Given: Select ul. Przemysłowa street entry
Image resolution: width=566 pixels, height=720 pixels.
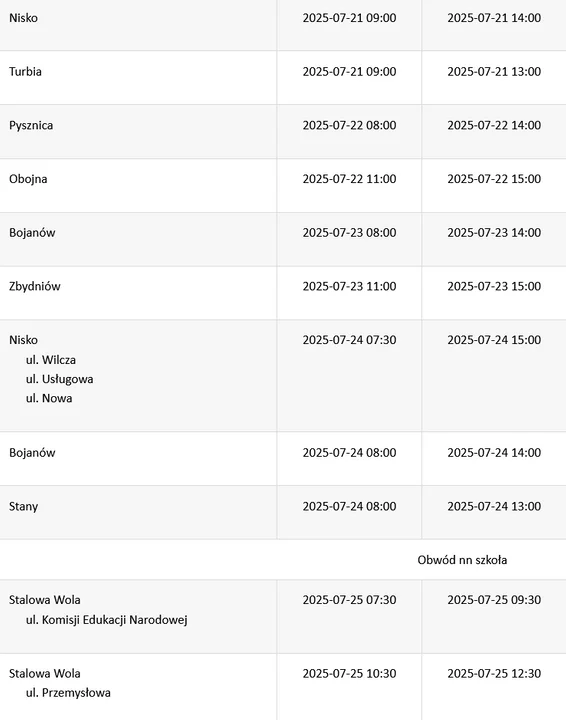Looking at the screenshot, I should pyautogui.click(x=68, y=693).
